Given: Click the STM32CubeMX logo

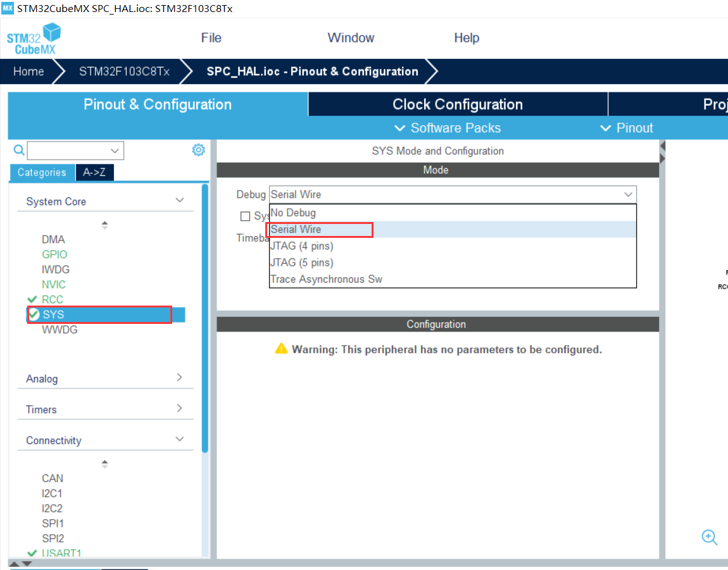Looking at the screenshot, I should pos(34,39).
